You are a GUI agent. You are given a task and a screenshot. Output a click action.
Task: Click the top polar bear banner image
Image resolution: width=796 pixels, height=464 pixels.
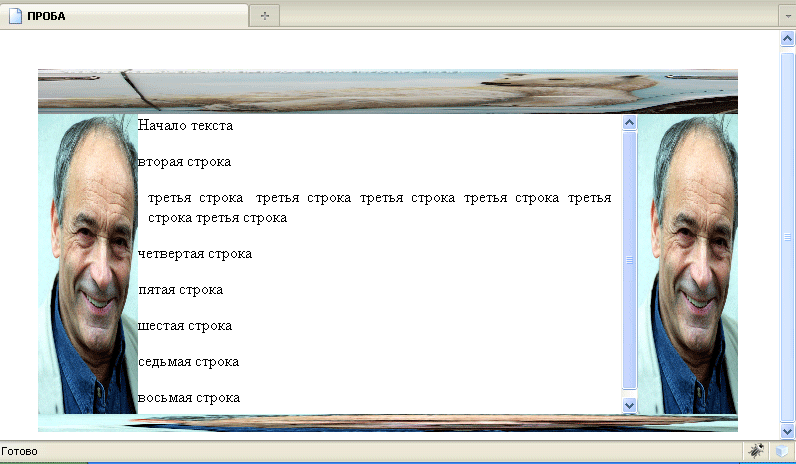point(388,91)
